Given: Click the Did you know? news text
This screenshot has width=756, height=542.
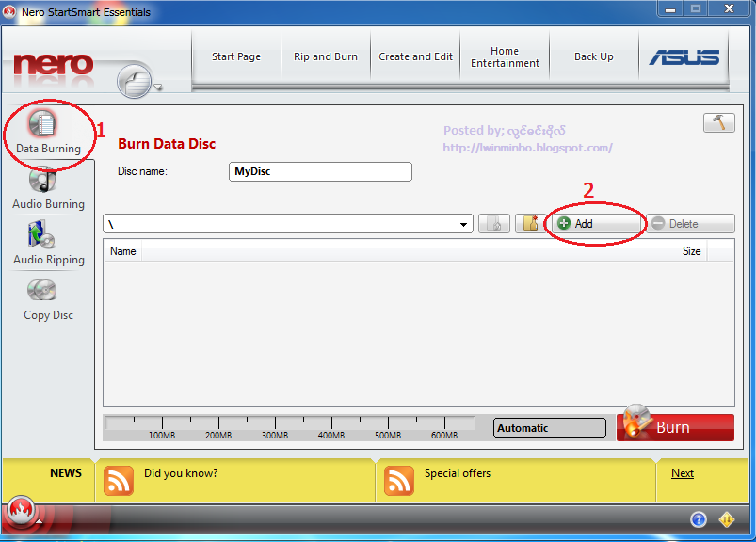Looking at the screenshot, I should coord(181,473).
